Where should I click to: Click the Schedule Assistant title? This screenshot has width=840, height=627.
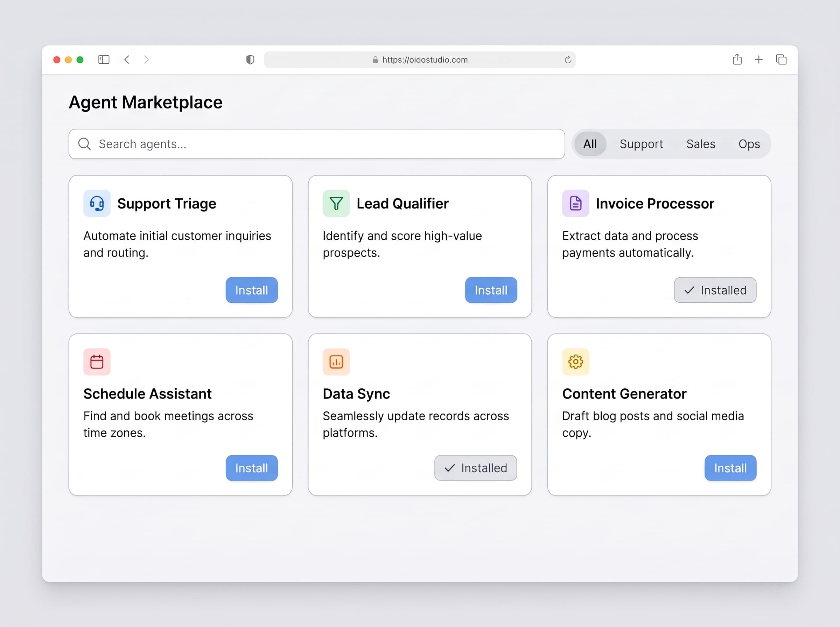click(x=147, y=394)
